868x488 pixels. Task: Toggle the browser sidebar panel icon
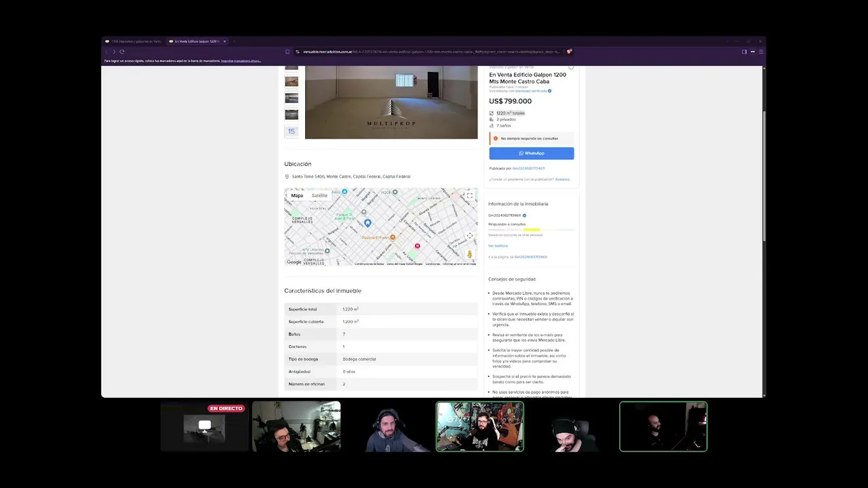tap(744, 52)
